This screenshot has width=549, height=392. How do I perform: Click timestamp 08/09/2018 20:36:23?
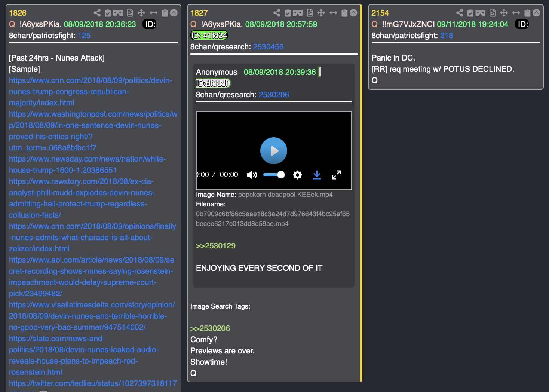coord(100,24)
